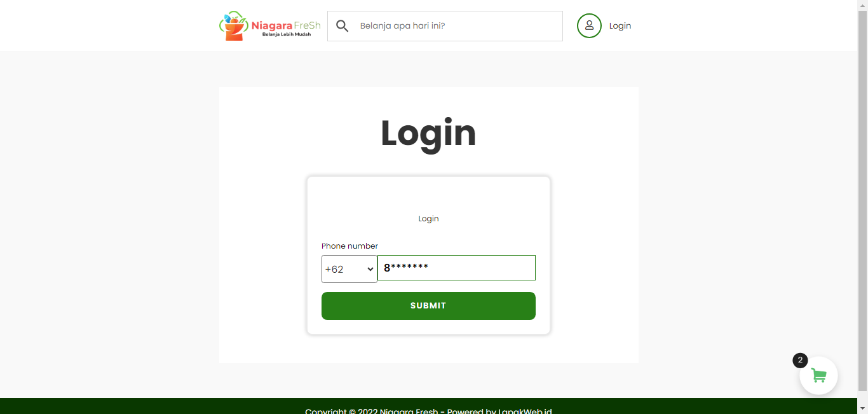868x414 pixels.
Task: Click the large Login page heading
Action: tap(428, 133)
